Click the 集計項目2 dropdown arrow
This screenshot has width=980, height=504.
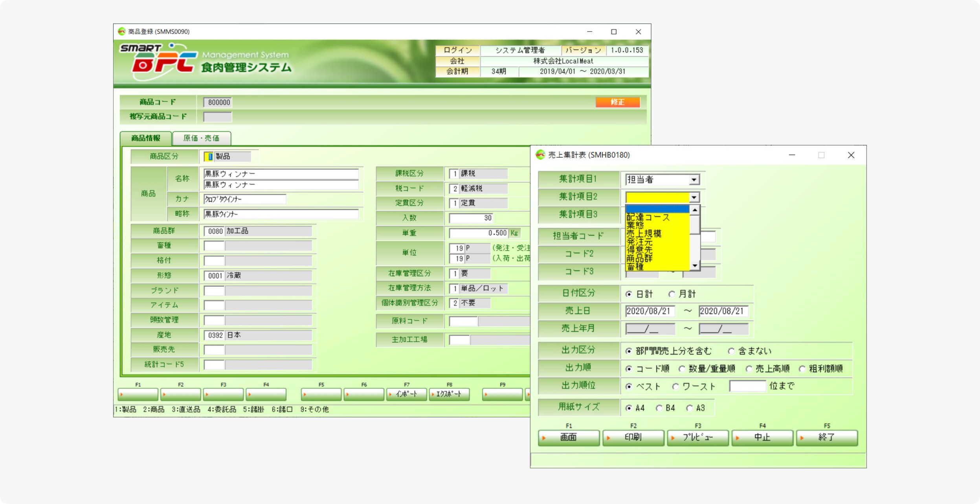pyautogui.click(x=694, y=197)
